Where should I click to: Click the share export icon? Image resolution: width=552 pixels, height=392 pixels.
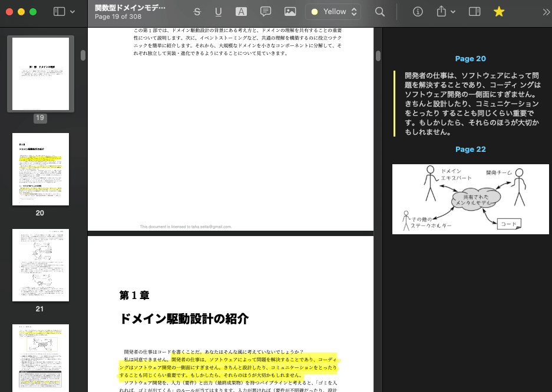(441, 12)
